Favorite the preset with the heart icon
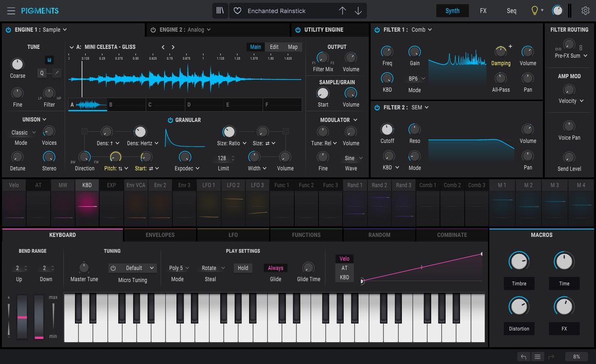This screenshot has width=596, height=364. pyautogui.click(x=237, y=11)
